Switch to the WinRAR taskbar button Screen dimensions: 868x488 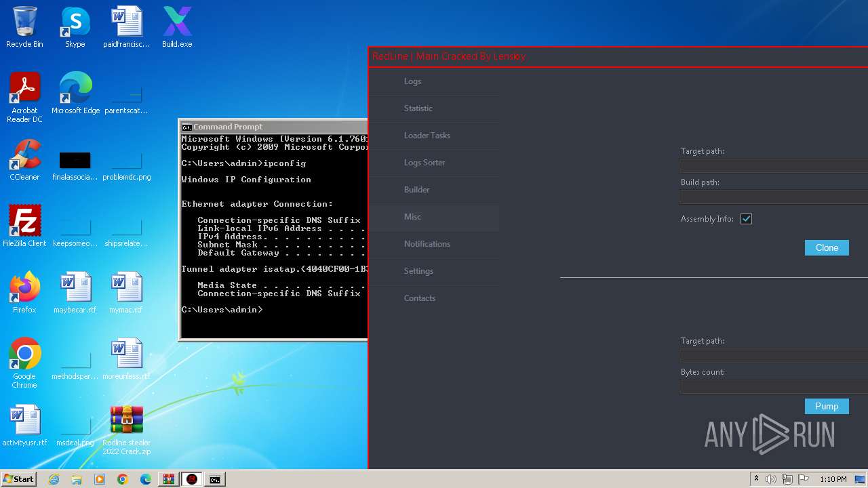[x=169, y=479]
